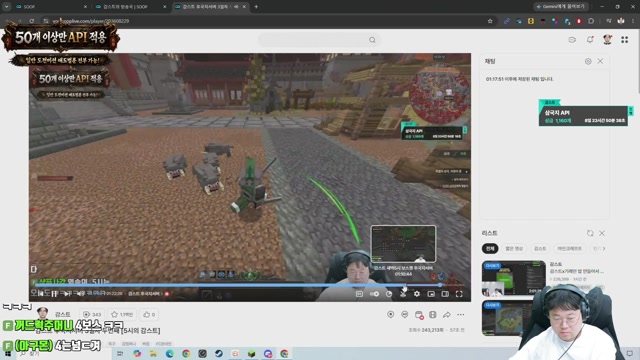640x360 pixels.
Task: Click the clip record icon below video
Action: 391,314
